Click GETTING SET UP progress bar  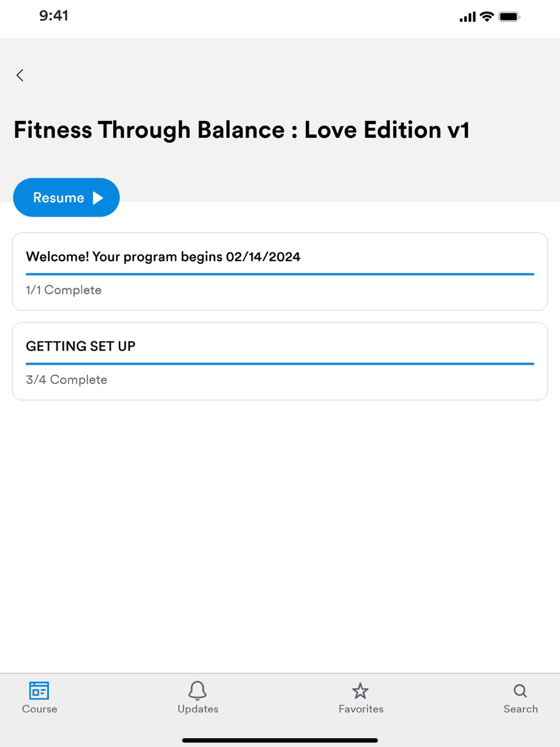coord(280,364)
